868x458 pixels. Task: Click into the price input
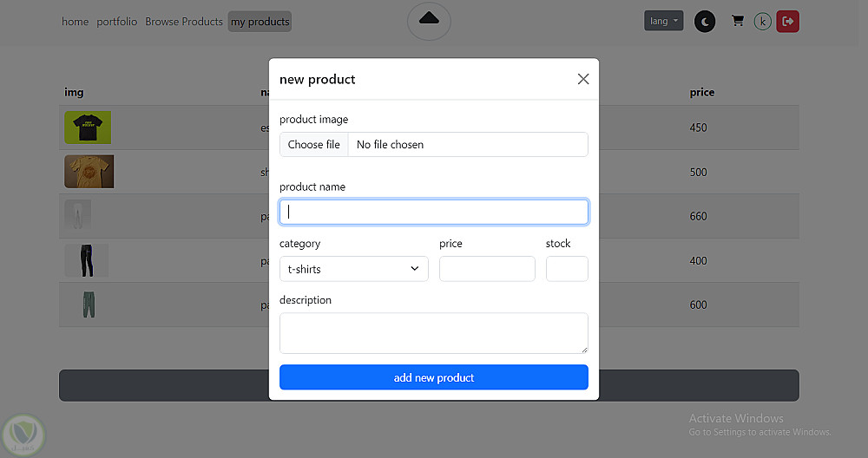click(x=487, y=269)
